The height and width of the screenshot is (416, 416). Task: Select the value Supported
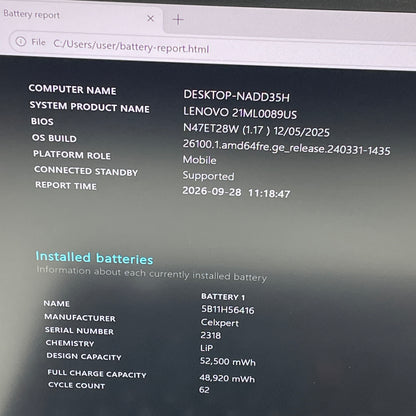coord(208,175)
